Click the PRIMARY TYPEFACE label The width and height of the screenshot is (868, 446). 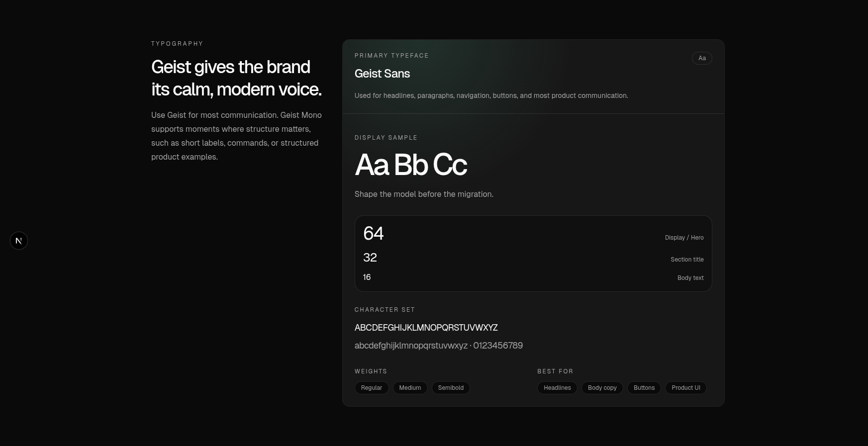click(391, 56)
